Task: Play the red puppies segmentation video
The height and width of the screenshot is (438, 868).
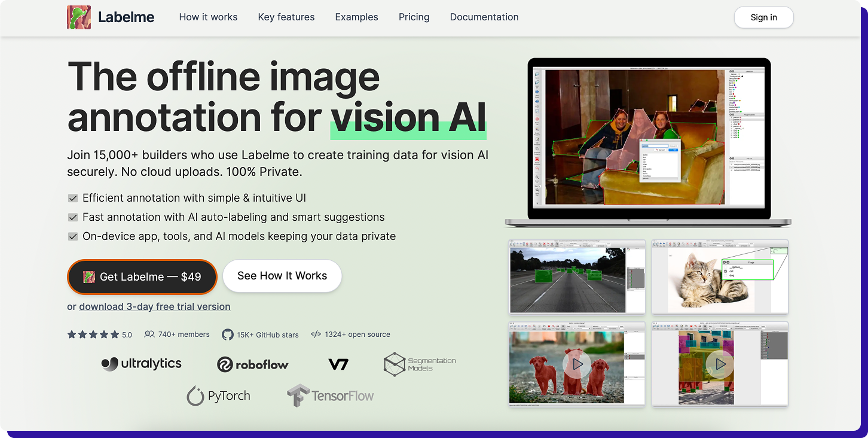Action: pos(576,364)
